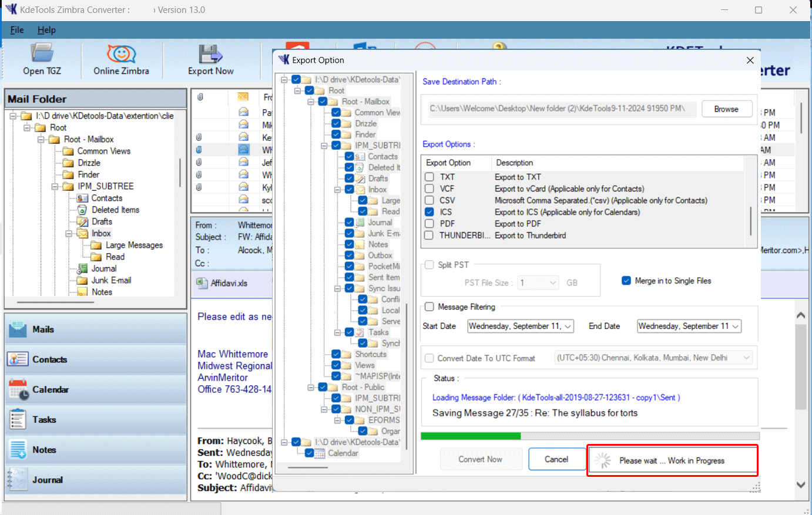The image size is (812, 515).
Task: Open Affidavi.xls attachment icon
Action: (x=202, y=283)
